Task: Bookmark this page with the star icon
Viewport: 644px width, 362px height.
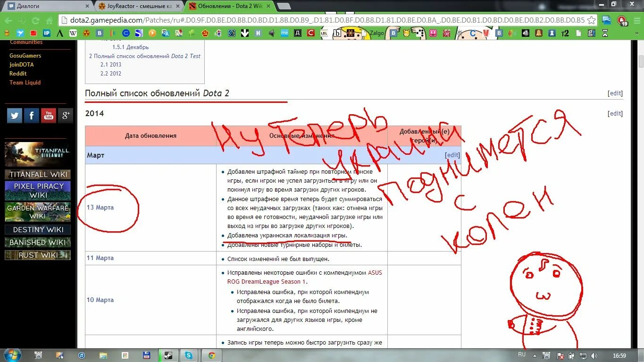Action: [x=591, y=20]
